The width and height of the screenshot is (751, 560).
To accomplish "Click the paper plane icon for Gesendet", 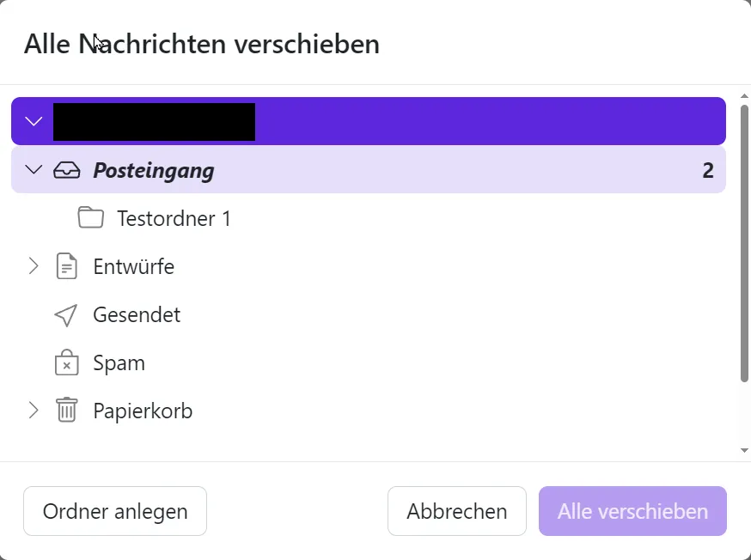I will tap(66, 314).
